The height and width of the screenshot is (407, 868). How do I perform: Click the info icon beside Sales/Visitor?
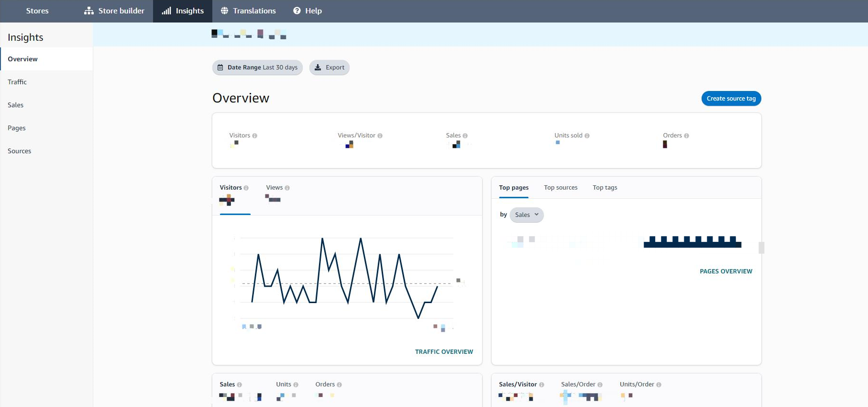pyautogui.click(x=542, y=385)
